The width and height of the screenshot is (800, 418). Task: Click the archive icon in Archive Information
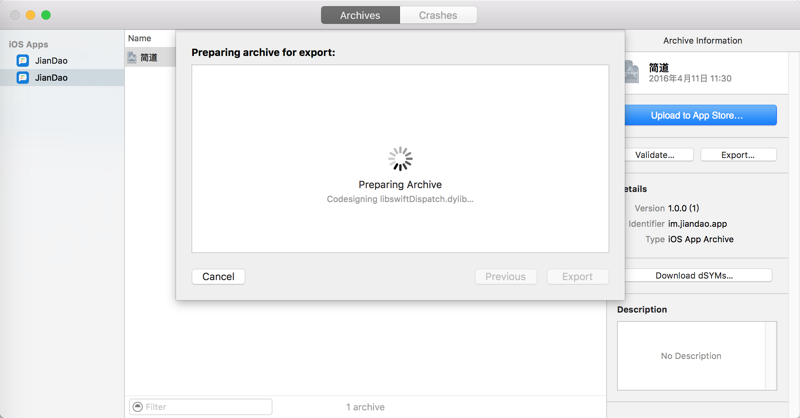click(632, 72)
